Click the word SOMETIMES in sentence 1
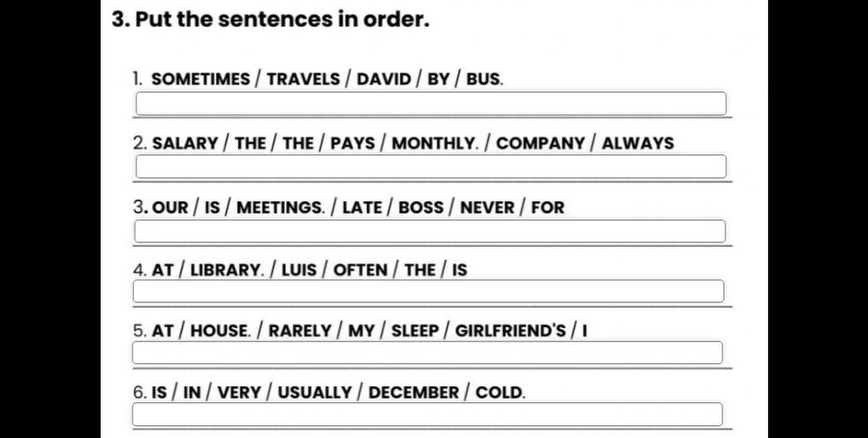 point(200,79)
